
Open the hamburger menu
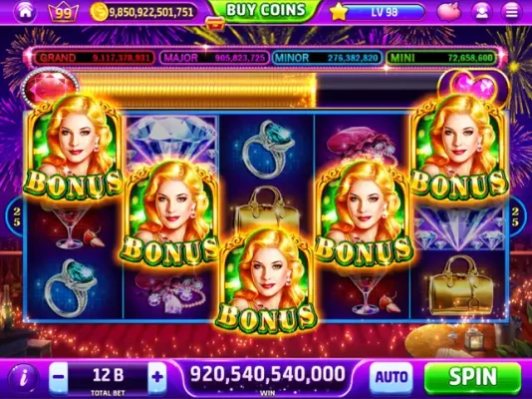tap(511, 12)
